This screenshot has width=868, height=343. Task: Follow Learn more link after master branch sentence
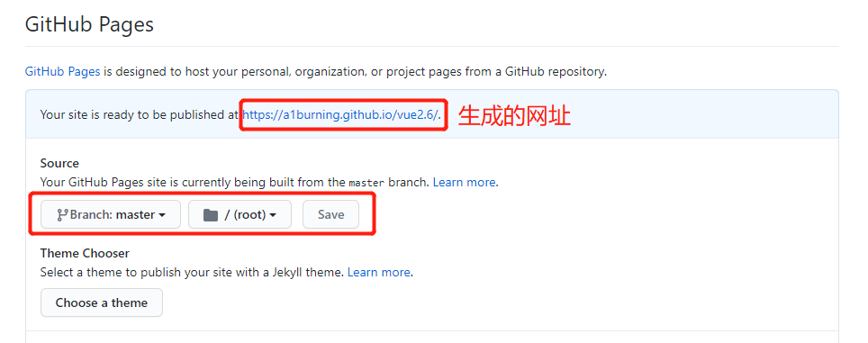click(x=465, y=182)
